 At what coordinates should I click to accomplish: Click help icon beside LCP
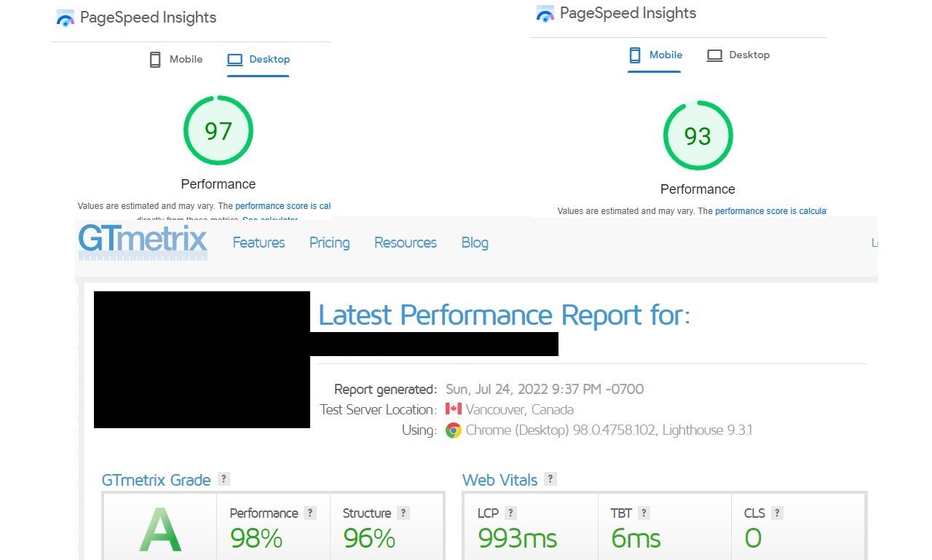coord(511,513)
